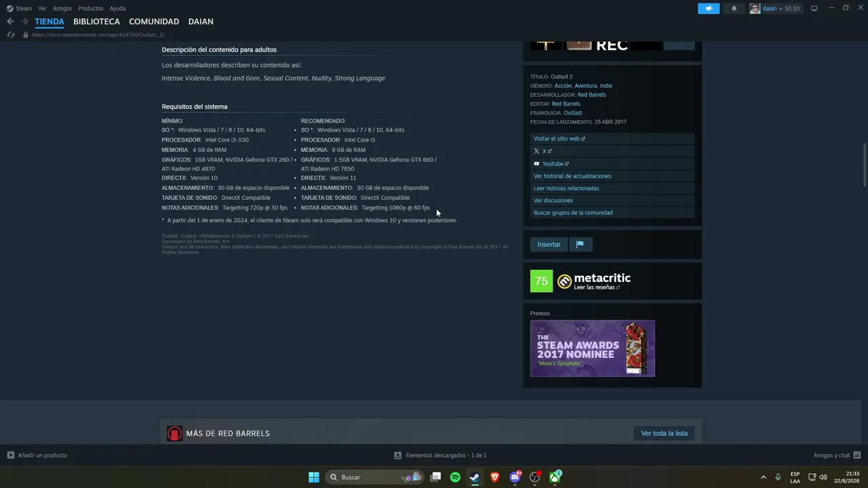Click the daian profile avatar

(755, 9)
